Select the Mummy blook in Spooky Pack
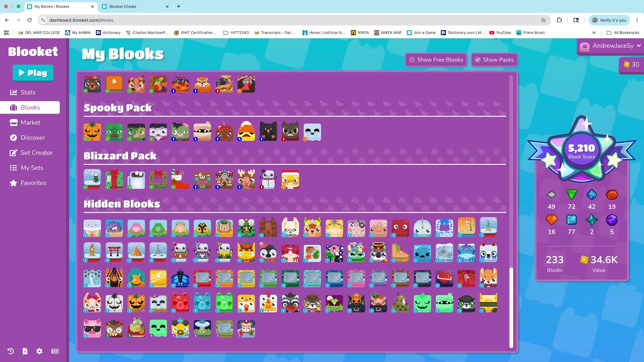The width and height of the screenshot is (644, 362). pyautogui.click(x=202, y=132)
